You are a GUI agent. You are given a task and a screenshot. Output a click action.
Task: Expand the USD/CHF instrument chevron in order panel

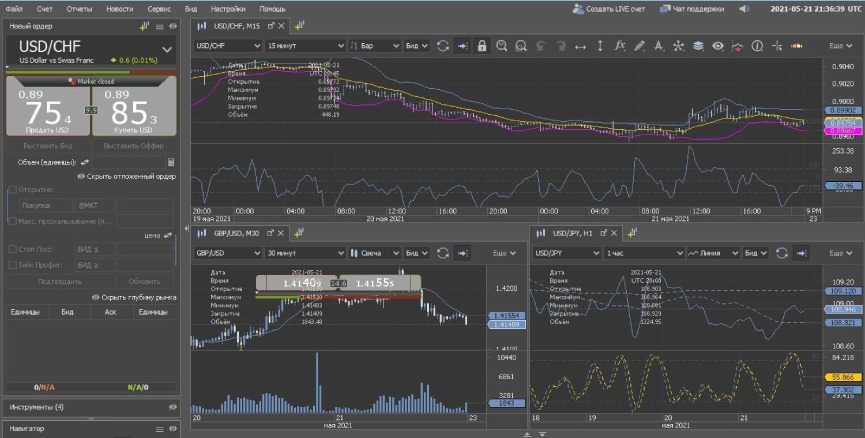(167, 50)
